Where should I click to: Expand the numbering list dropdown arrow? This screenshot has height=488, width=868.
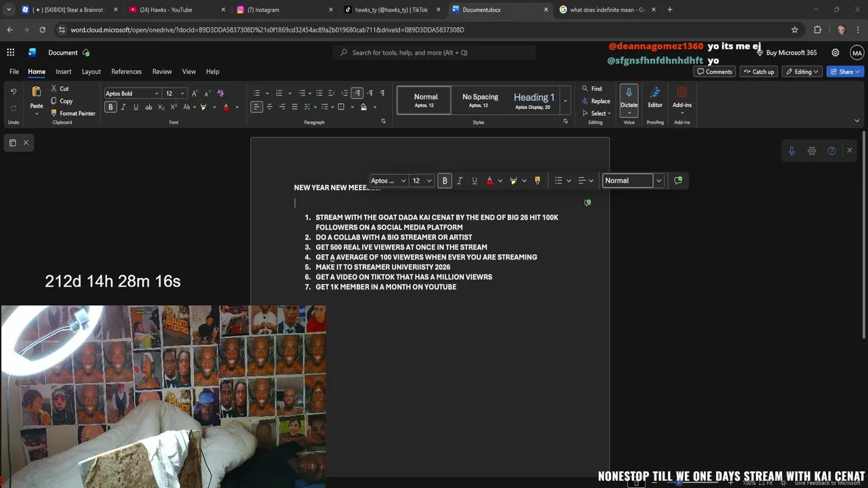point(290,94)
